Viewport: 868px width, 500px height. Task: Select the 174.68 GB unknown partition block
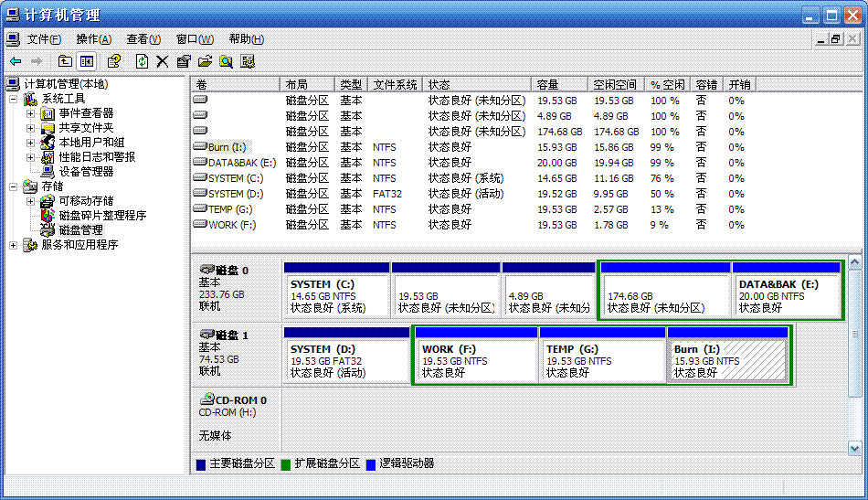pyautogui.click(x=665, y=290)
